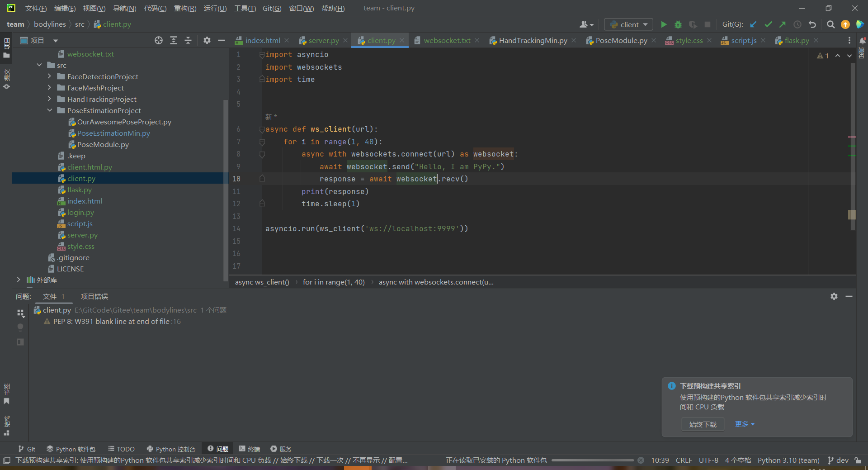The image size is (868, 470).
Task: Open the Python console tool window
Action: [171, 449]
